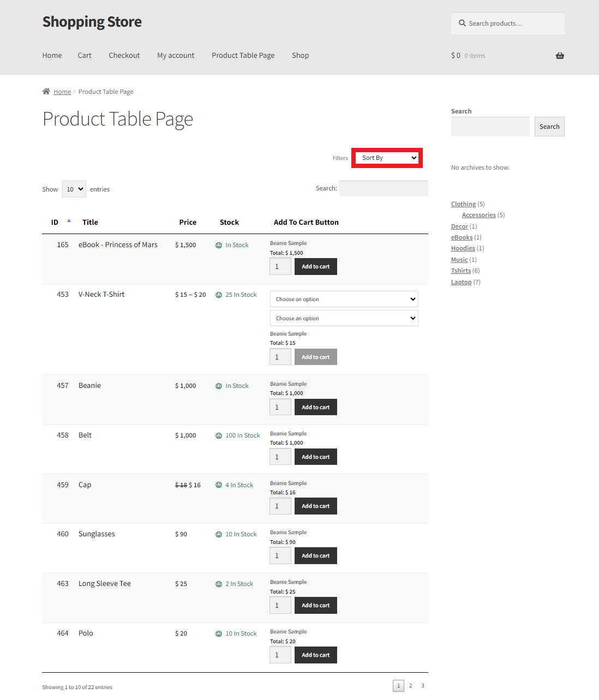
Task: Open the Hoodies category link
Action: [x=463, y=248]
